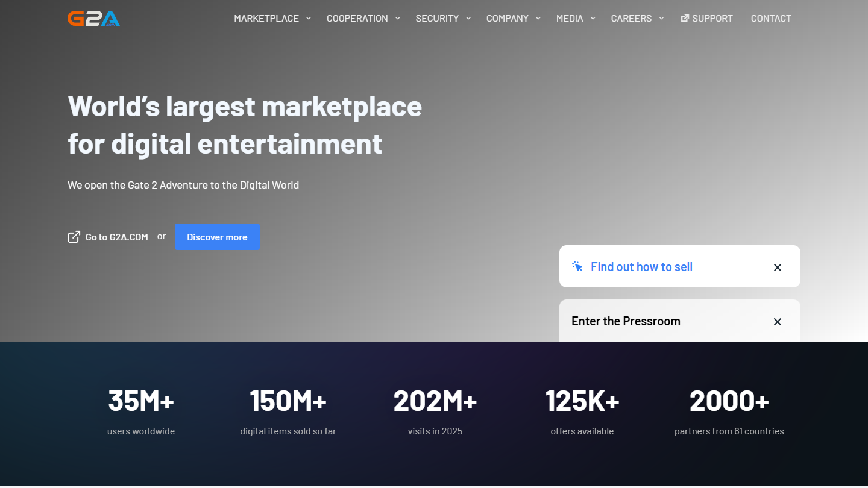Image resolution: width=868 pixels, height=488 pixels.
Task: Open the Security menu item
Action: (437, 18)
